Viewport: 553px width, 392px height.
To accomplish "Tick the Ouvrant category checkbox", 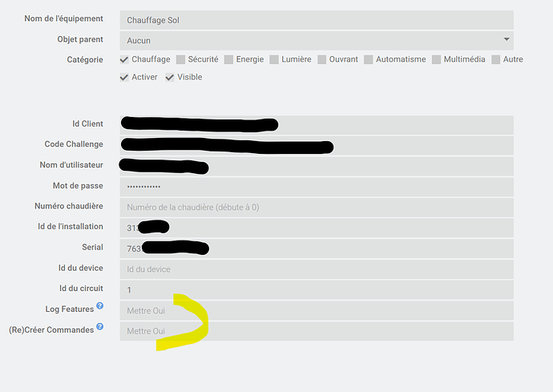I will (321, 59).
